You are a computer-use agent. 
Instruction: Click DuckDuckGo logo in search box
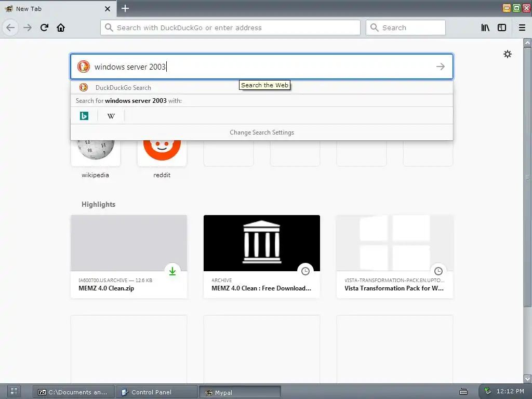84,66
